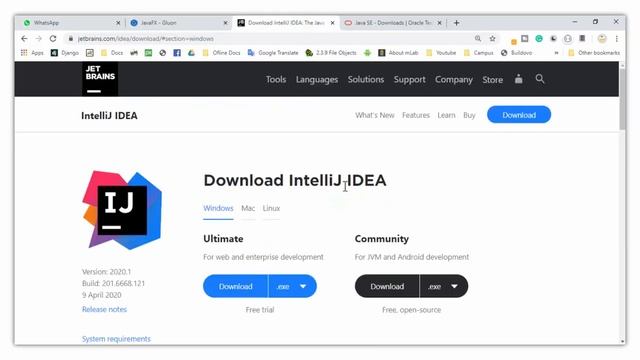Open the Company menu
Image resolution: width=640 pixels, height=360 pixels.
point(453,80)
